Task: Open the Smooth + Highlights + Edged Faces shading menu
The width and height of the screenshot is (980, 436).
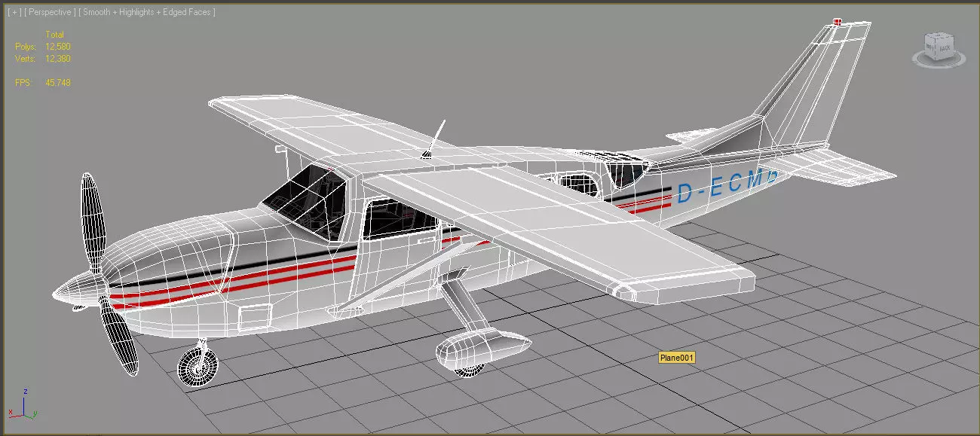Action: [x=149, y=12]
